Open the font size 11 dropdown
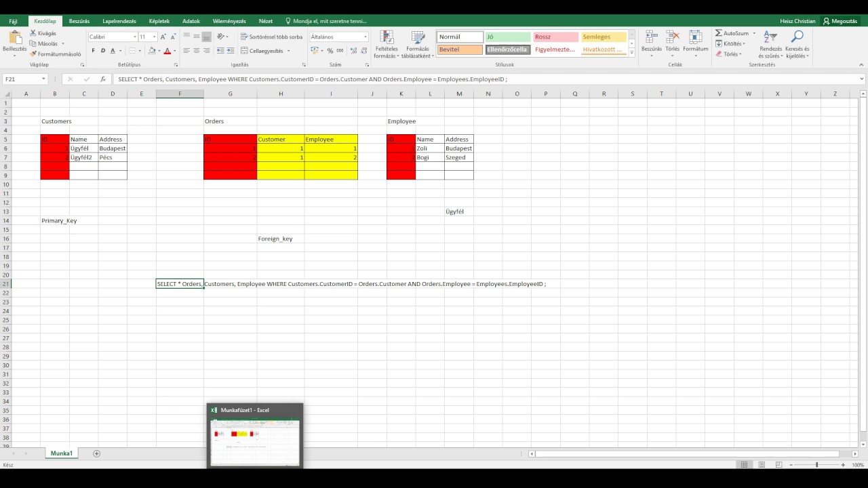Image resolution: width=868 pixels, height=488 pixels. click(x=155, y=37)
